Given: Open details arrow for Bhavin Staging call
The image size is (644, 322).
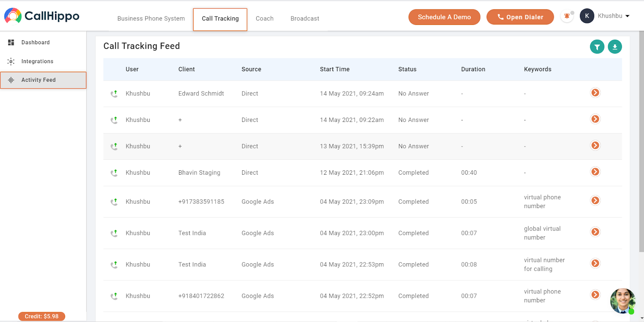Looking at the screenshot, I should (x=595, y=172).
